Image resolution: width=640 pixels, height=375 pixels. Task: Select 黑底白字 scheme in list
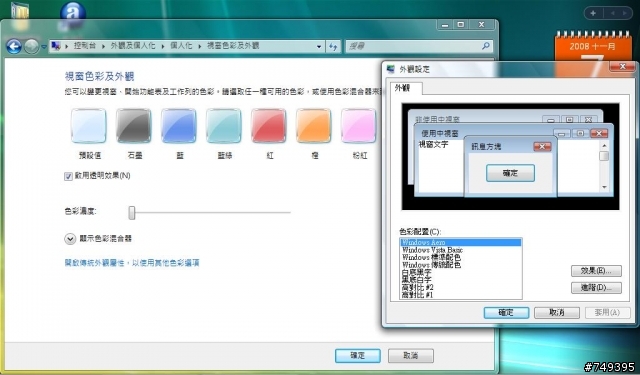pyautogui.click(x=460, y=280)
